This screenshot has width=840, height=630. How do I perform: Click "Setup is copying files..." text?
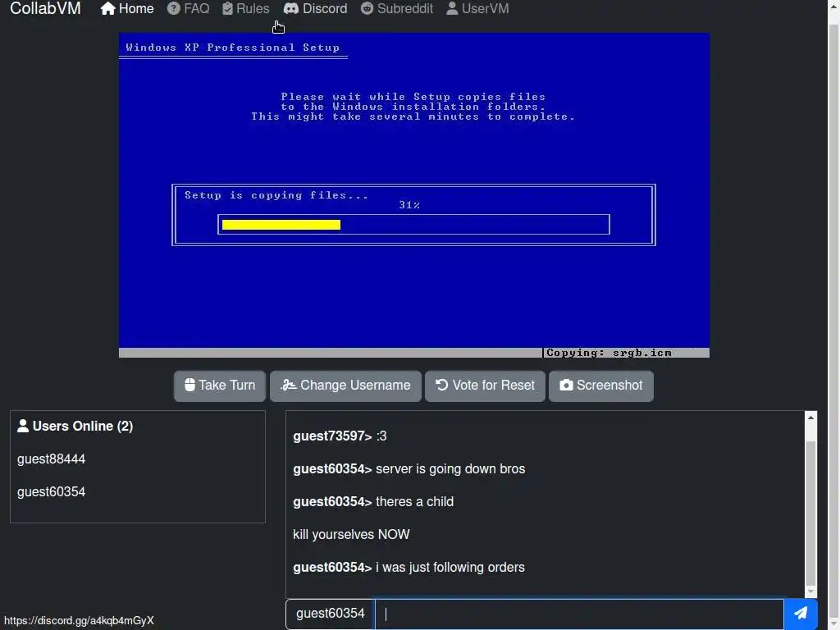pos(276,195)
